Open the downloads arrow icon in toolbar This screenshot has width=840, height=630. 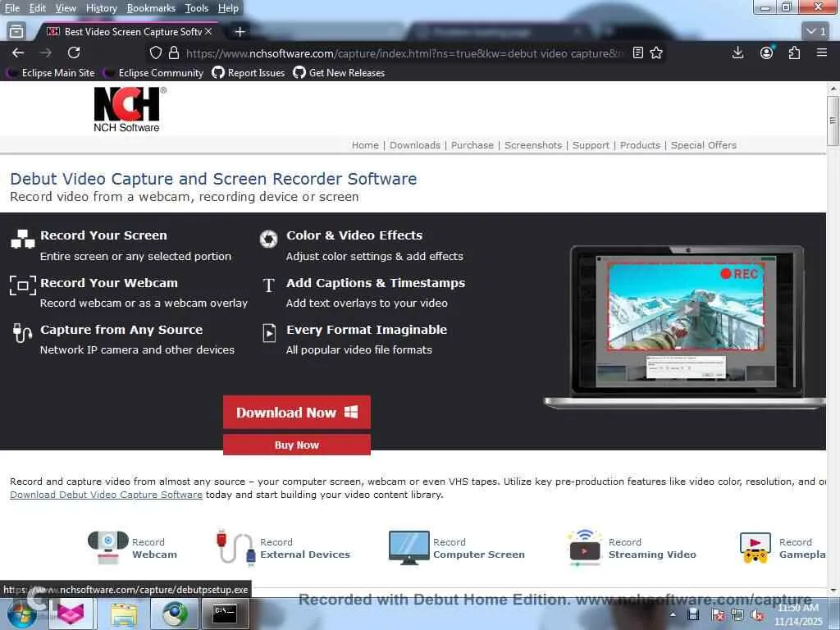click(x=737, y=52)
